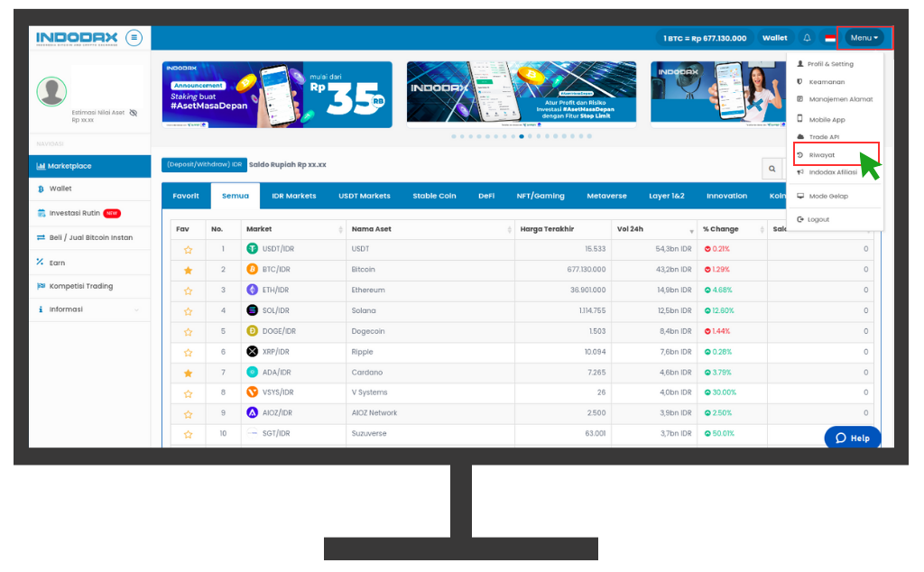Switch to the Favorit tab
Viewport: 924px width, 572px height.
pos(186,196)
